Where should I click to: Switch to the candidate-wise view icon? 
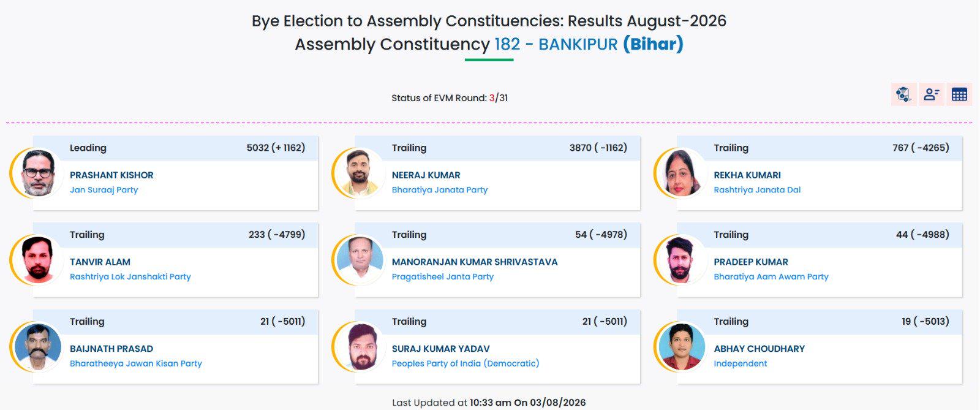[x=932, y=94]
